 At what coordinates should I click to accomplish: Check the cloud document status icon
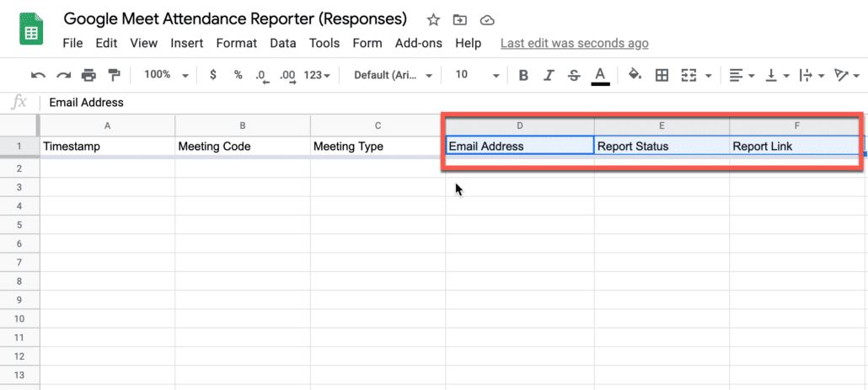(486, 20)
